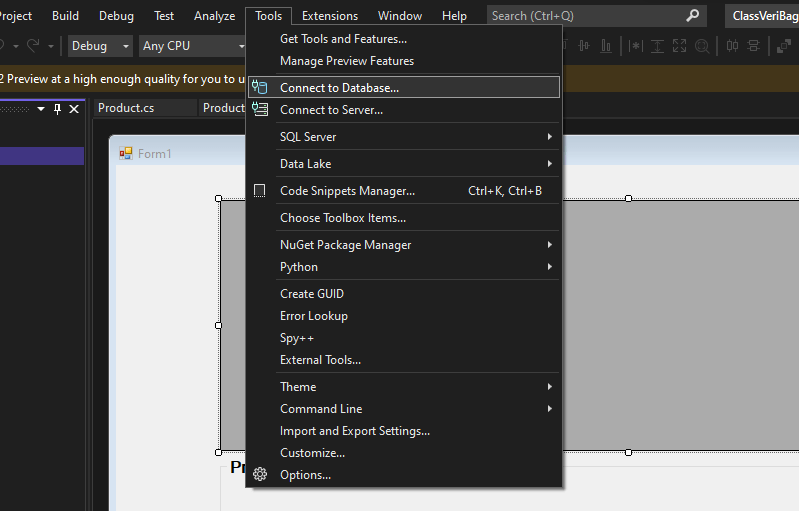
Task: Click the Code Snippets Manager icon
Action: (259, 191)
